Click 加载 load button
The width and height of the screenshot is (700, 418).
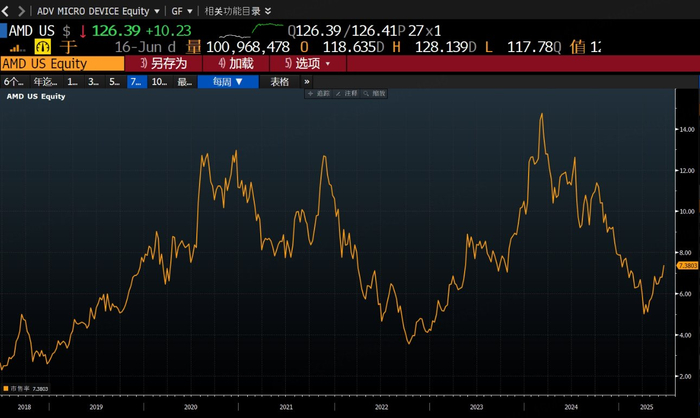[x=236, y=63]
